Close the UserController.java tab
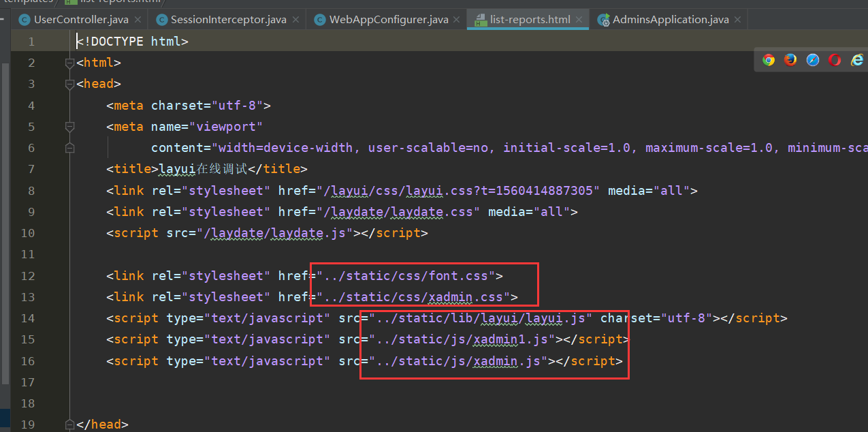The width and height of the screenshot is (868, 432). [x=138, y=20]
